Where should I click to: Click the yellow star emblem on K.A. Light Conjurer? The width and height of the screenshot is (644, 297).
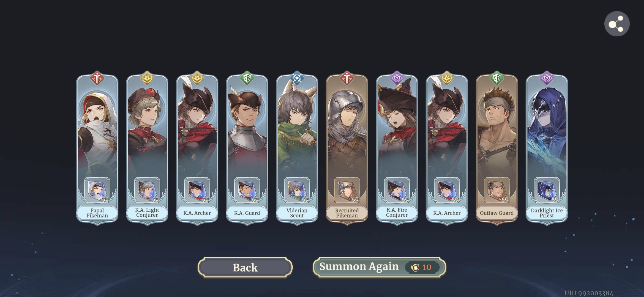coord(147,78)
